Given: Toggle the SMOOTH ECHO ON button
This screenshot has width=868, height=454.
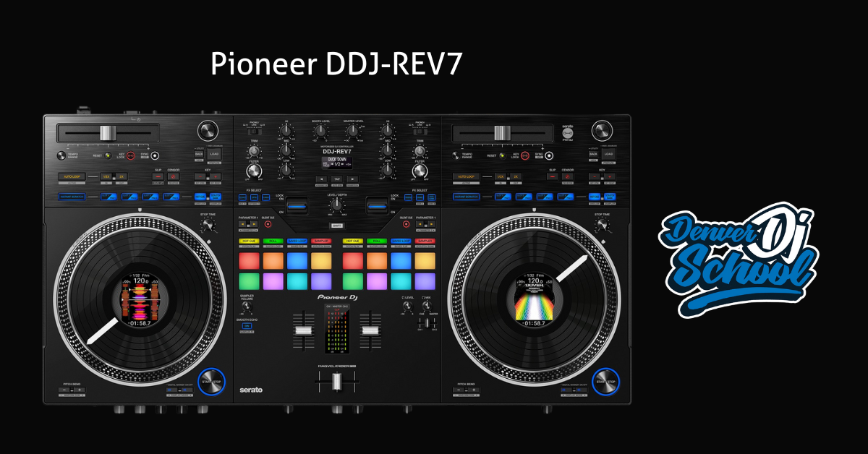Looking at the screenshot, I should (247, 327).
